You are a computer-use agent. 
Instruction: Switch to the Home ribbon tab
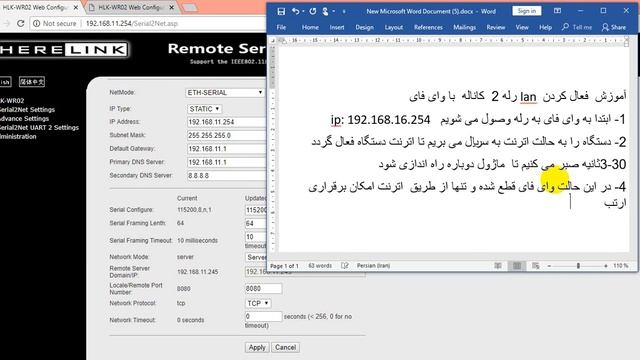[310, 27]
